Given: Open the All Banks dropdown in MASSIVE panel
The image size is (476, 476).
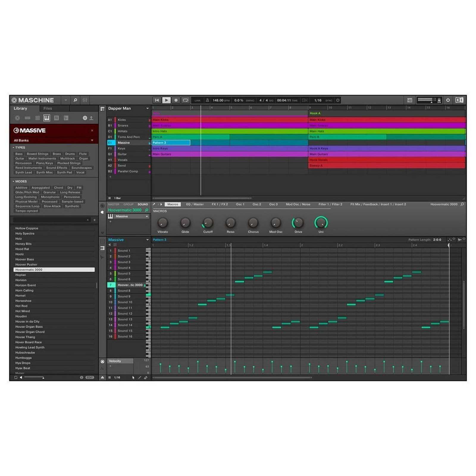Looking at the screenshot, I should (x=92, y=140).
